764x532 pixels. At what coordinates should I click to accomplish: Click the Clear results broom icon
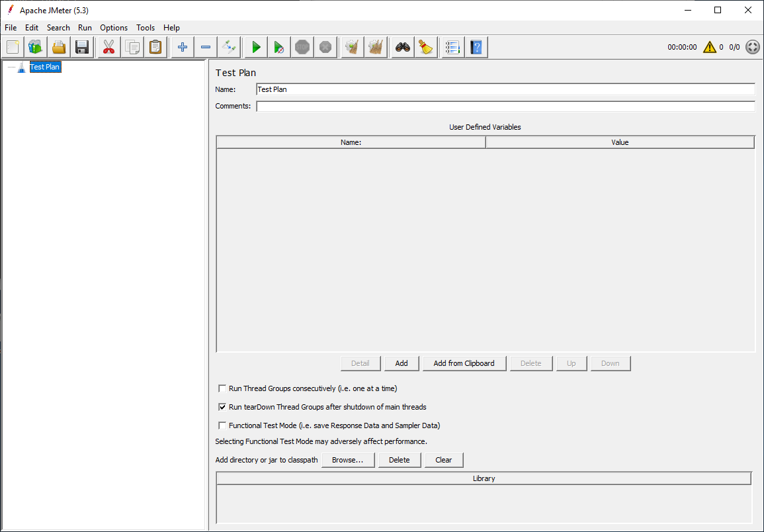[353, 47]
